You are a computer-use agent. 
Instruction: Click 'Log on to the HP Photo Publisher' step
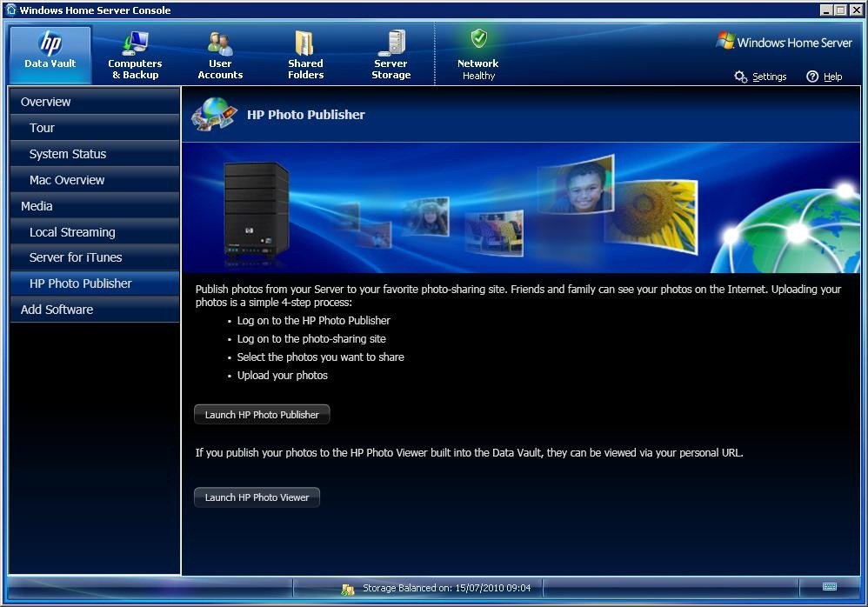pos(314,320)
